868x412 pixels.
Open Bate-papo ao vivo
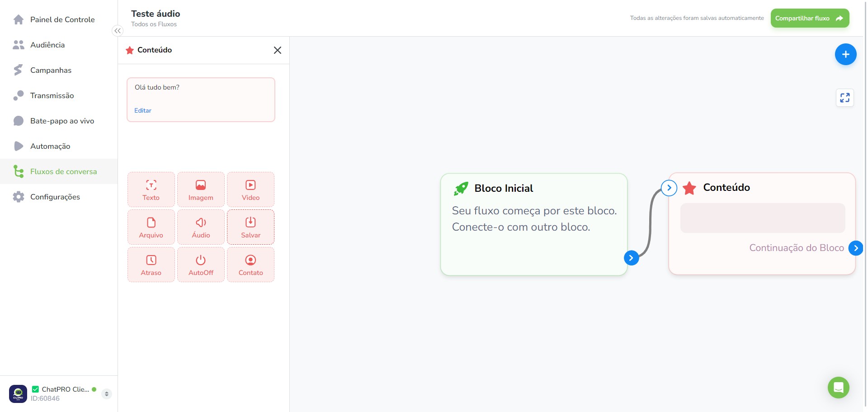tap(59, 121)
